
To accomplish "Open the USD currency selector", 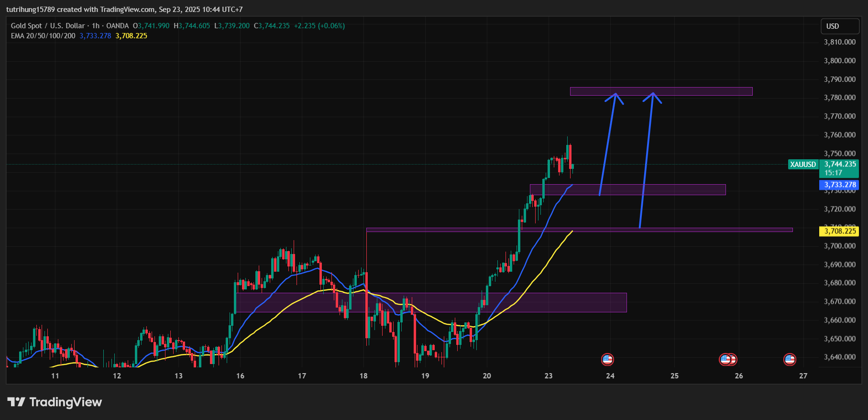I will coord(840,26).
